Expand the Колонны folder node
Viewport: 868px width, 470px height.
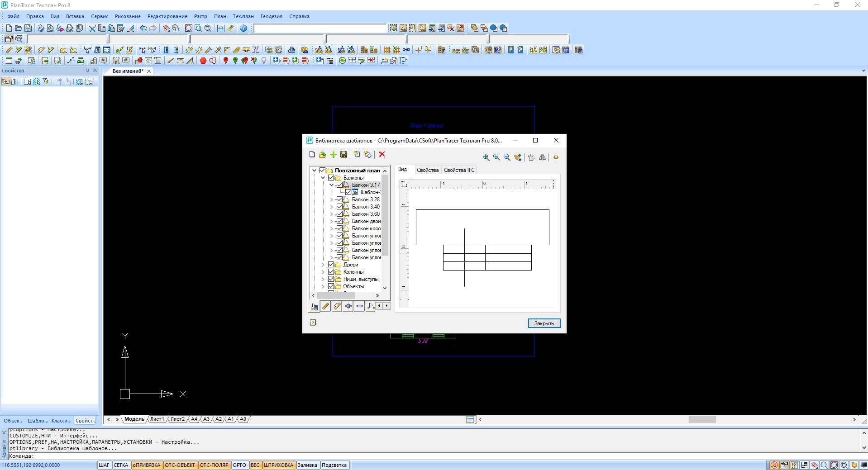tap(323, 272)
